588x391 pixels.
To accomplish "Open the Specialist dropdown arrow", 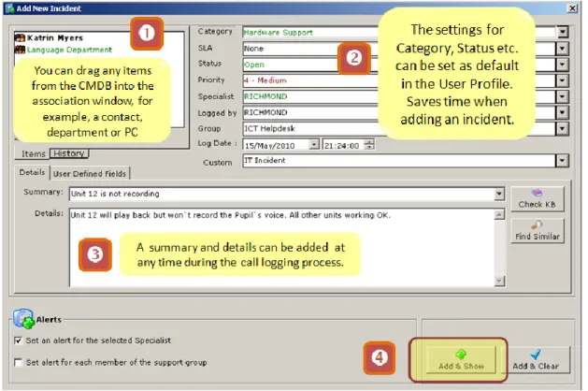I will click(562, 96).
